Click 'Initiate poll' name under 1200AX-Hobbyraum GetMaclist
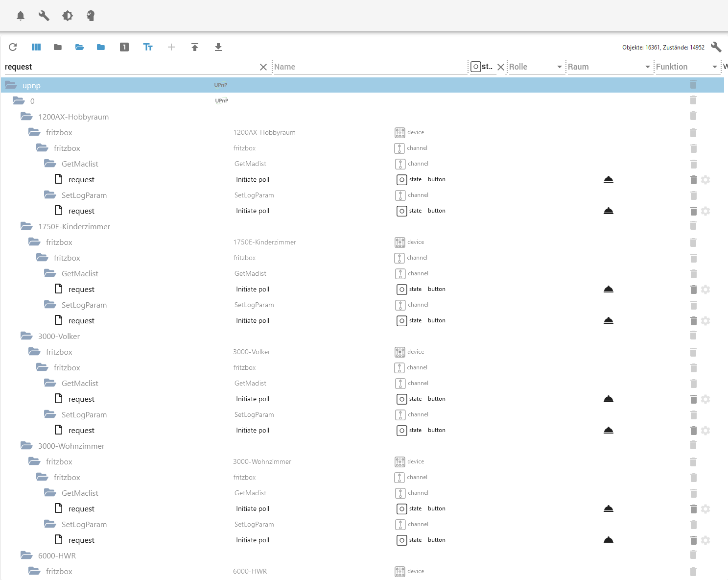This screenshot has width=728, height=580. point(253,179)
